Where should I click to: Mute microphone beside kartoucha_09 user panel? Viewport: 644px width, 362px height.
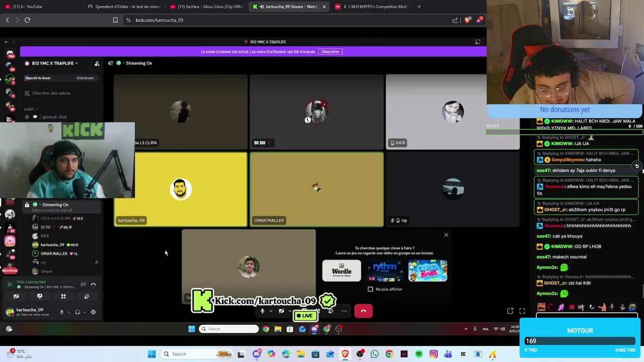(62, 312)
